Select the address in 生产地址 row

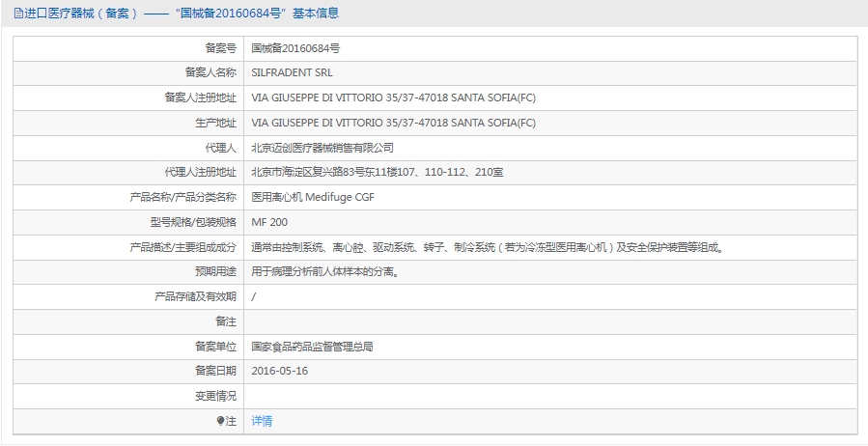[394, 123]
